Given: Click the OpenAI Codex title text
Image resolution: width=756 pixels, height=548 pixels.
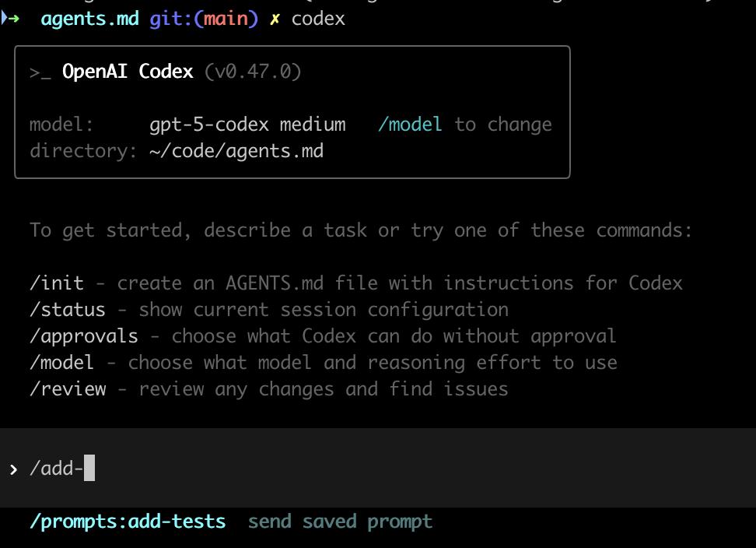Looking at the screenshot, I should (128, 72).
